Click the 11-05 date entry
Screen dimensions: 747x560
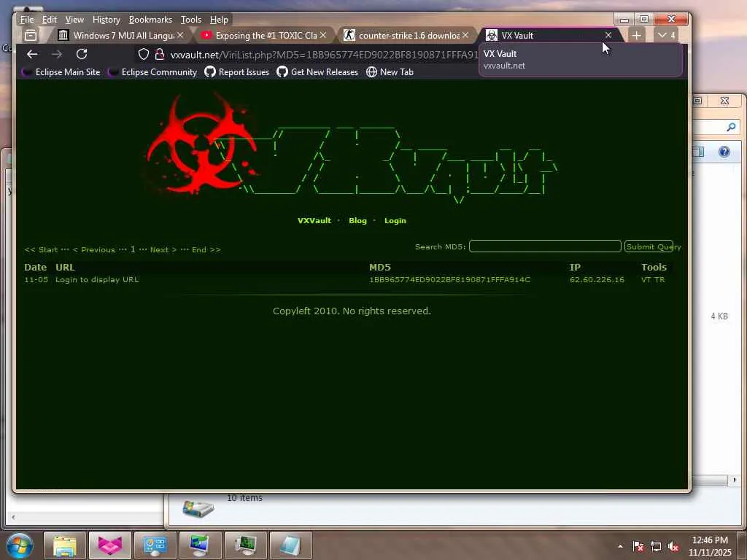pyautogui.click(x=36, y=279)
